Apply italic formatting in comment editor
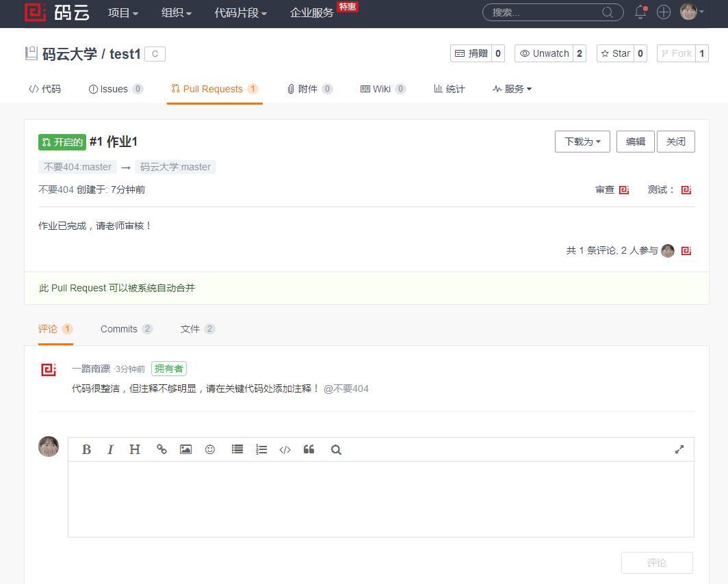728x584 pixels. coord(110,449)
